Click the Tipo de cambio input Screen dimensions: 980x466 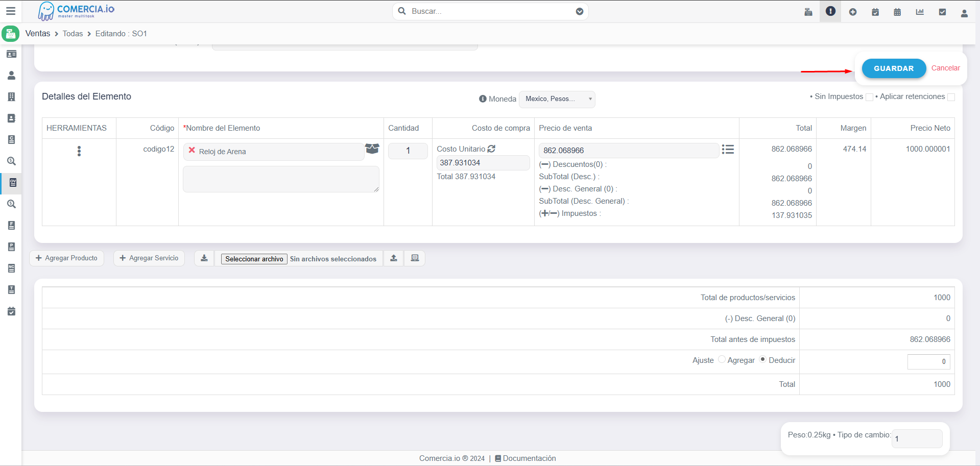[x=917, y=438]
